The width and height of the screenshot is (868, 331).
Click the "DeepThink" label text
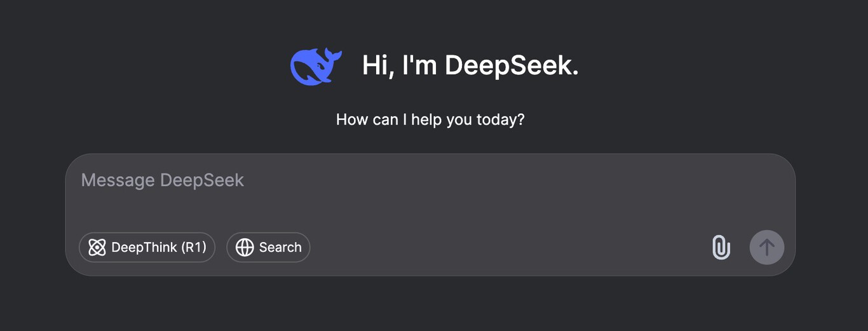click(x=144, y=247)
